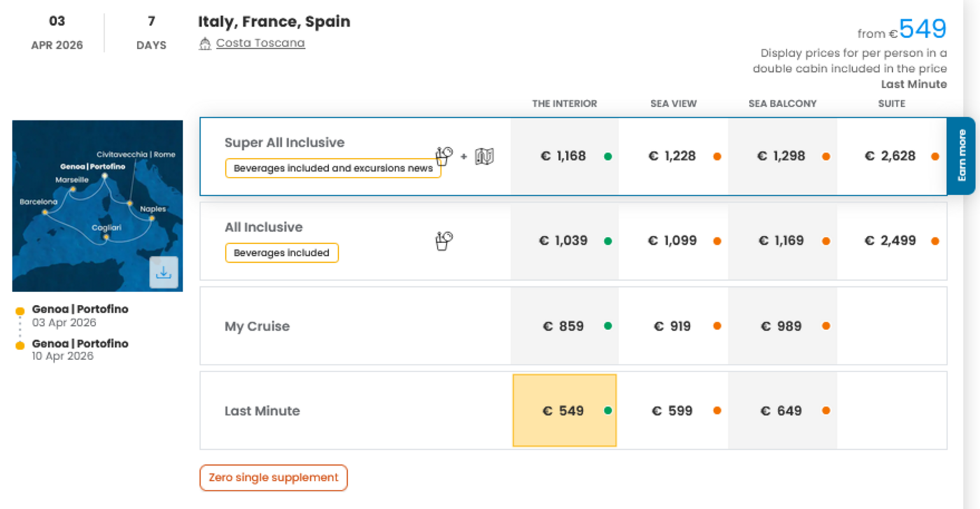This screenshot has height=509, width=980.
Task: Select Last Minute sea view at €599
Action: 672,411
